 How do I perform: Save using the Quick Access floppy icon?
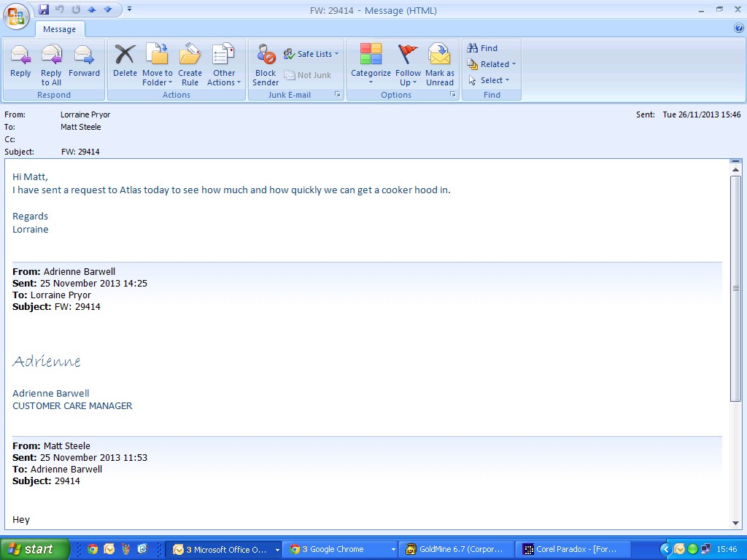44,9
